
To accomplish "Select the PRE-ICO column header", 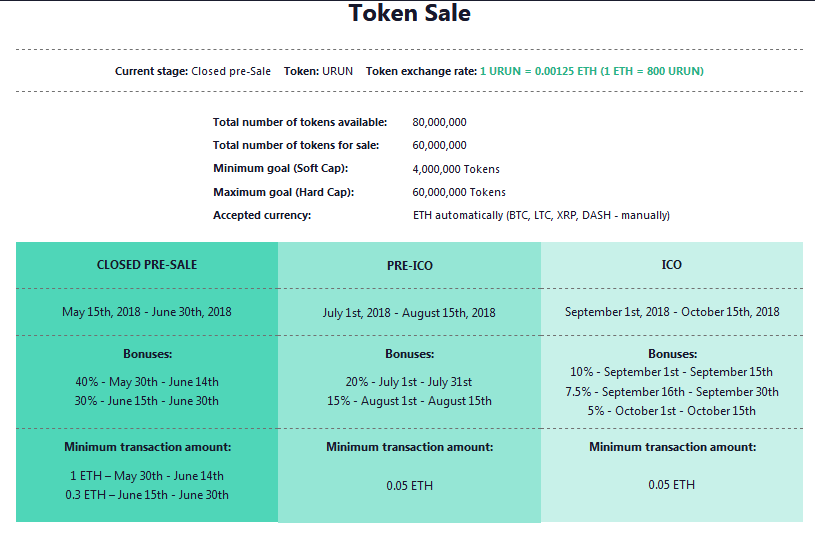I will tap(409, 266).
